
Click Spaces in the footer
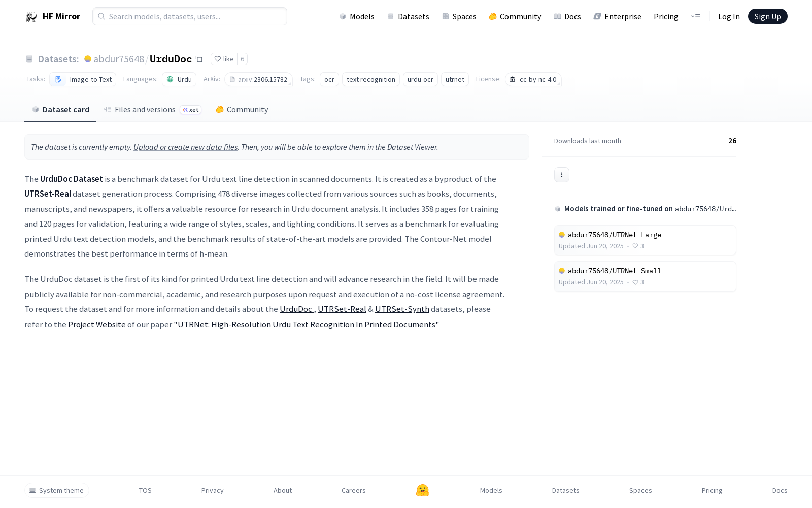tap(640, 490)
